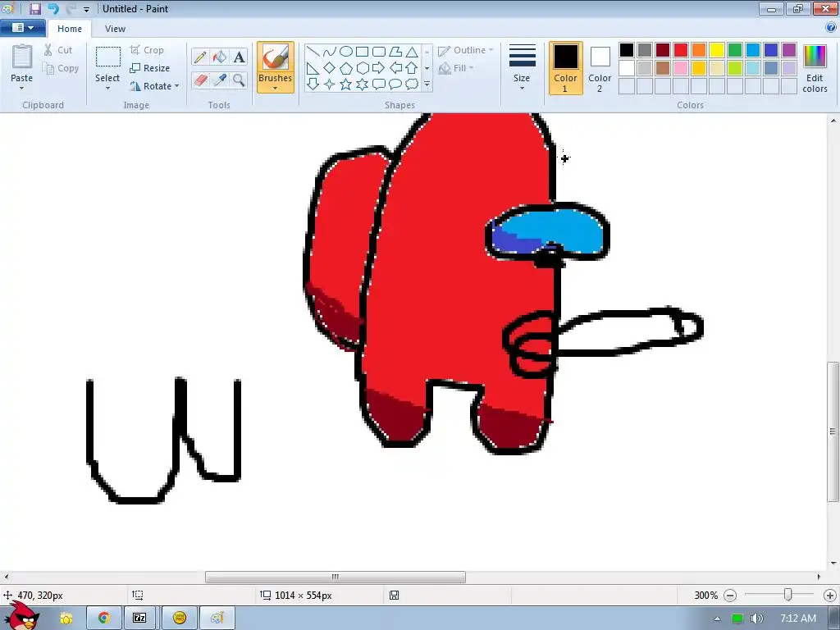The height and width of the screenshot is (630, 840).
Task: Click the Zoom out minus button
Action: (x=729, y=596)
